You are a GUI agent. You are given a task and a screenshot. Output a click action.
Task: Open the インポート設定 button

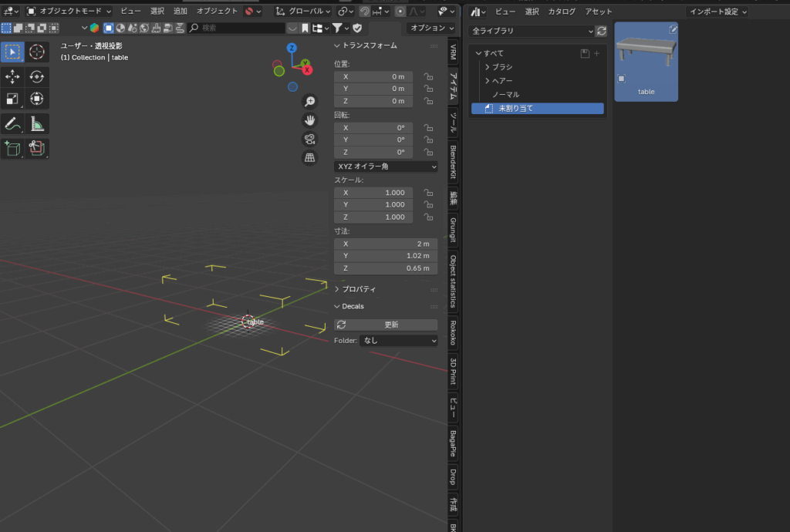point(717,12)
